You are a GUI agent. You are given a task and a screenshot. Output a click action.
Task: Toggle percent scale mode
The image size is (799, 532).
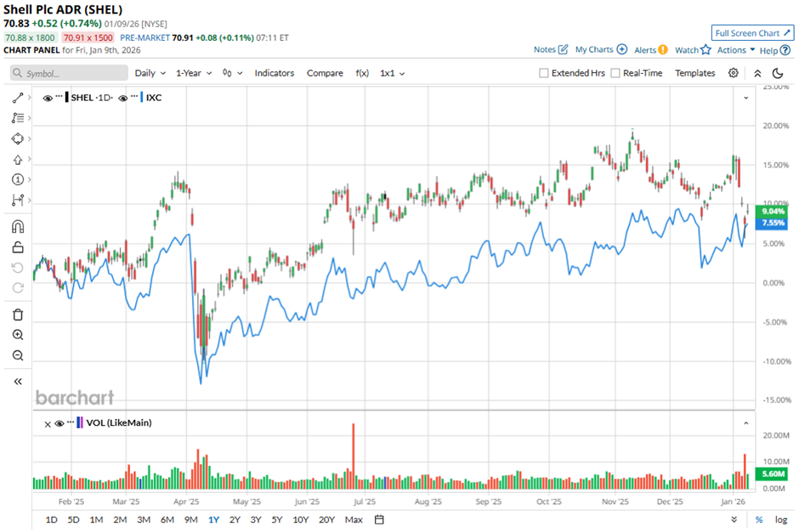(759, 520)
